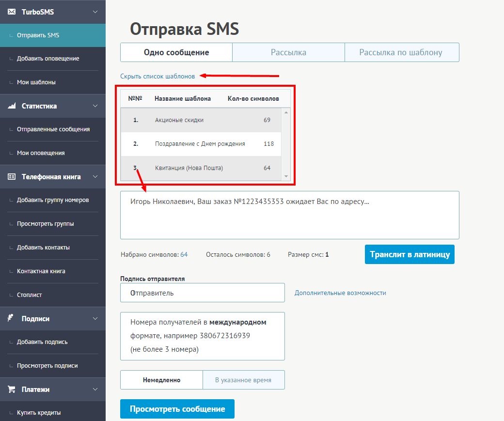Open Отправить SMS menu item
This screenshot has width=504, height=421.
click(x=53, y=35)
